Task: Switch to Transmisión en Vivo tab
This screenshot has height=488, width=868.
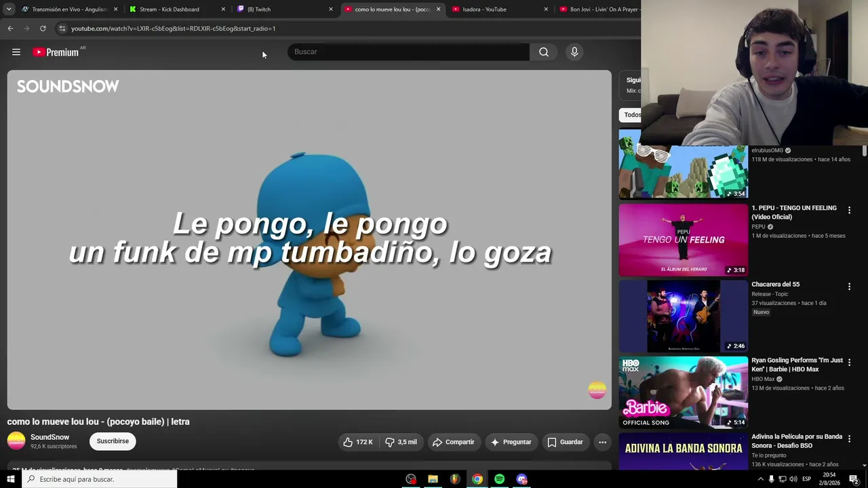Action: (x=70, y=9)
